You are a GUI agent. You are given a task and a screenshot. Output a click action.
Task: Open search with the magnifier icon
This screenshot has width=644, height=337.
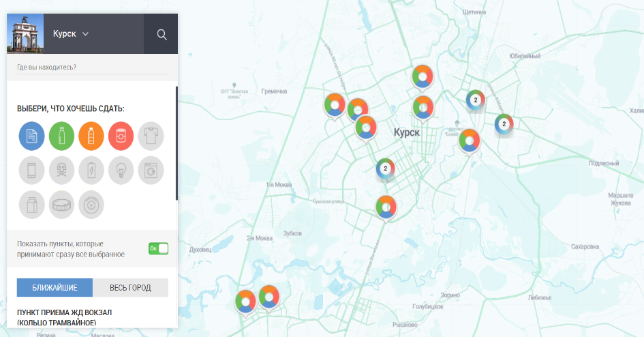(162, 34)
